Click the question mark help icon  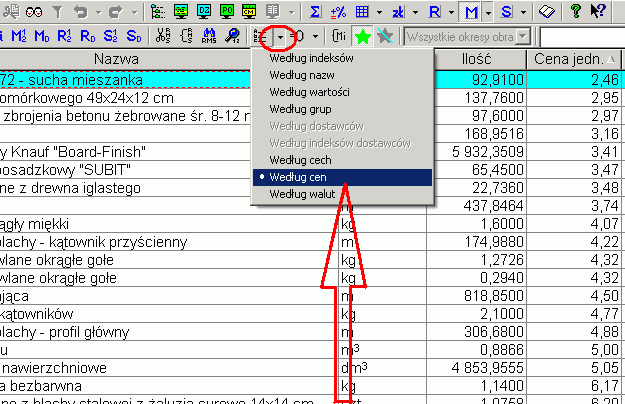tap(577, 12)
